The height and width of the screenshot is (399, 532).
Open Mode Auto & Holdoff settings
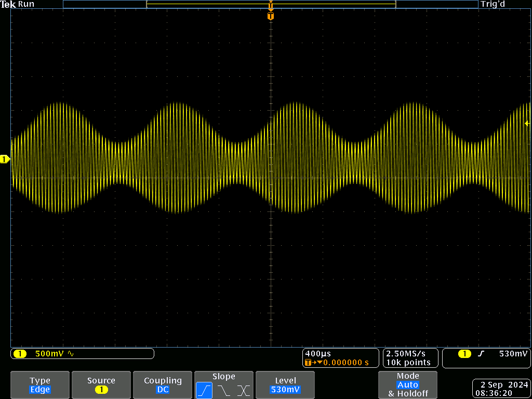(408, 385)
